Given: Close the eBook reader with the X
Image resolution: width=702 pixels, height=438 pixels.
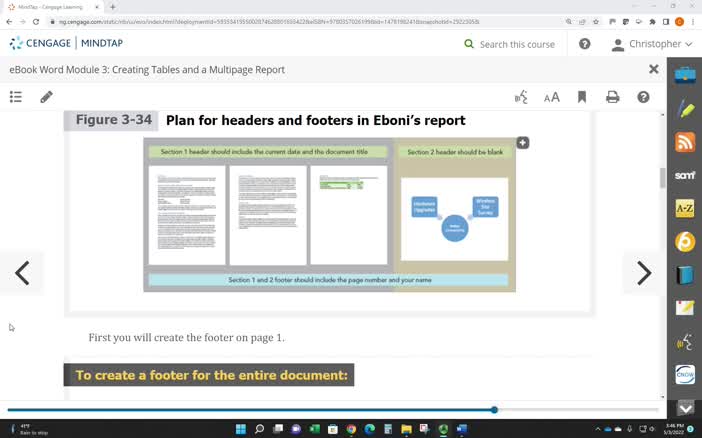Looking at the screenshot, I should (x=654, y=69).
